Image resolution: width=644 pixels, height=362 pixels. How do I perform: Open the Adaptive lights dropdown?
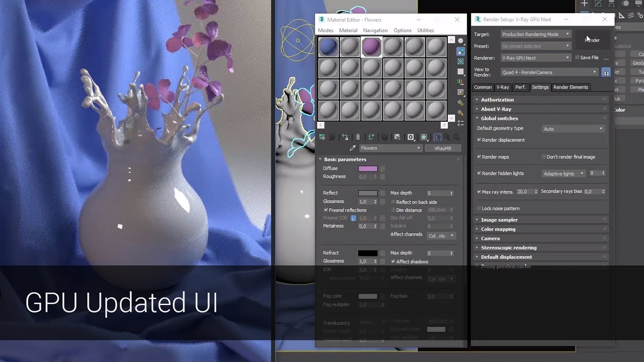(x=563, y=173)
